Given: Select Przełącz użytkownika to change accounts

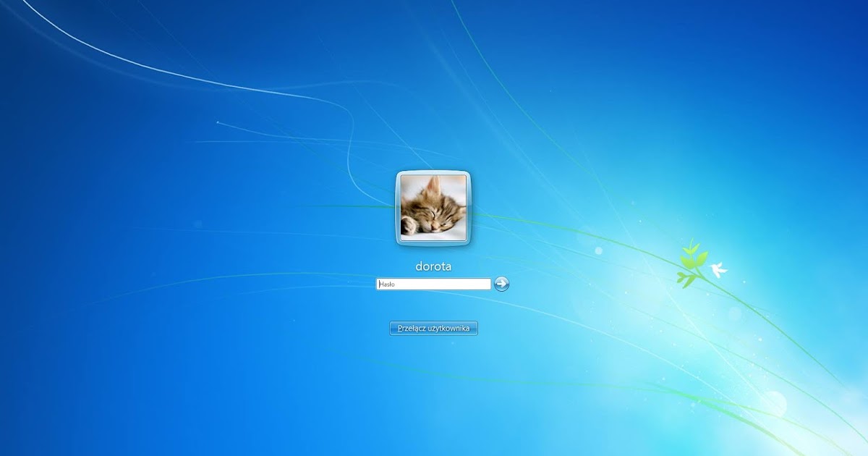Looking at the screenshot, I should (435, 328).
